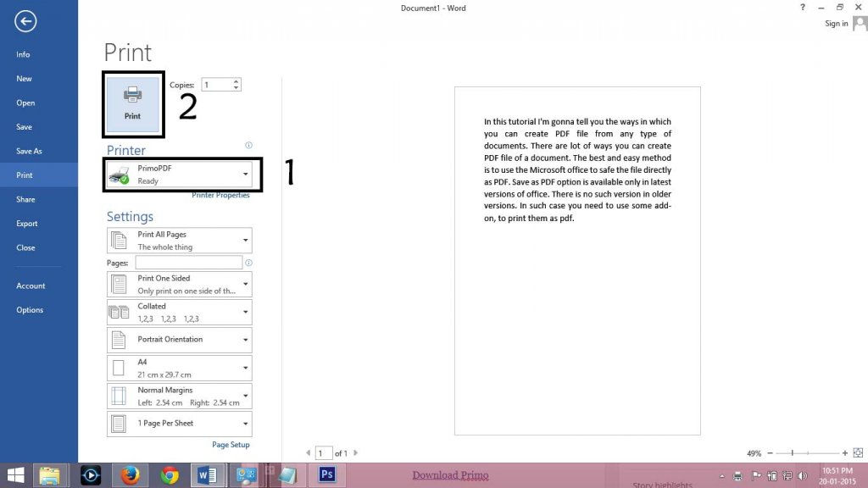This screenshot has width=868, height=488.
Task: Open the Control Panel taskbar icon
Action: [246, 475]
